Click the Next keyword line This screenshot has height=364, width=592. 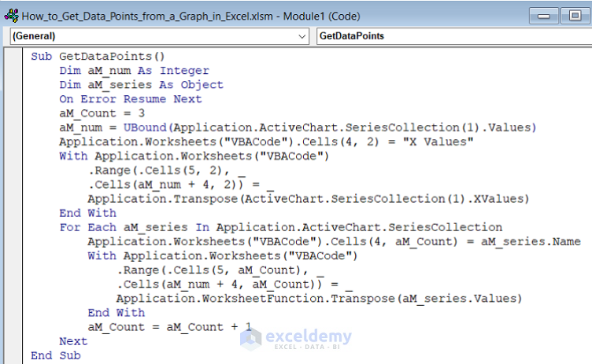tap(73, 340)
